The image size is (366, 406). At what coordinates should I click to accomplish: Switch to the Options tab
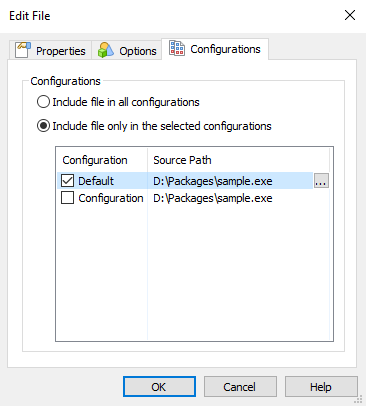[127, 50]
